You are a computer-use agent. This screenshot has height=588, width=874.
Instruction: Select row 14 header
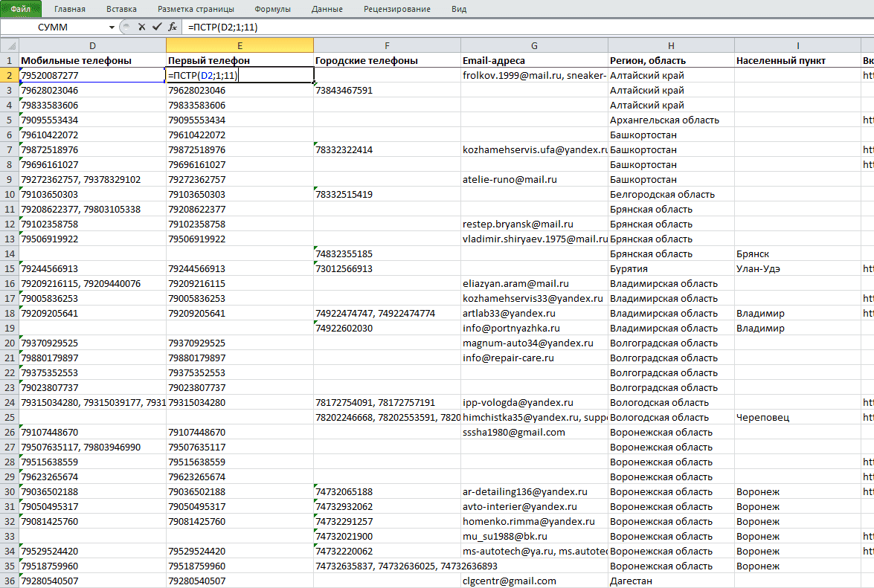[10, 254]
